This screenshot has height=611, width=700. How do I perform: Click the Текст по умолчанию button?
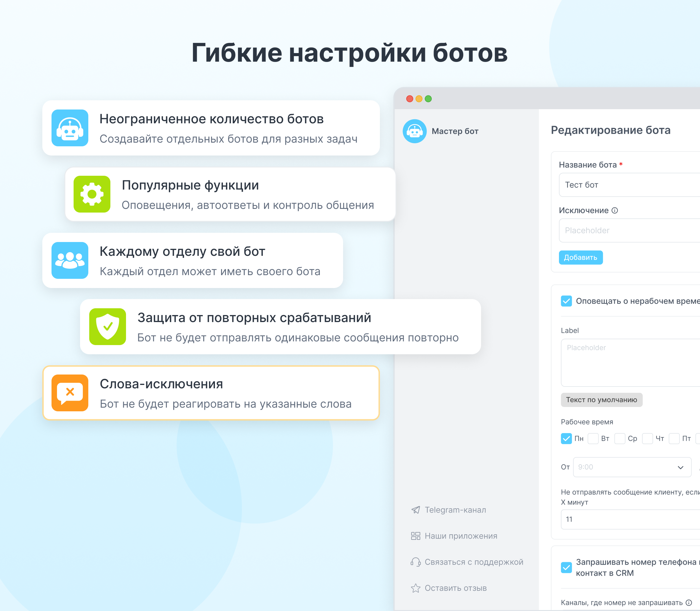point(601,400)
